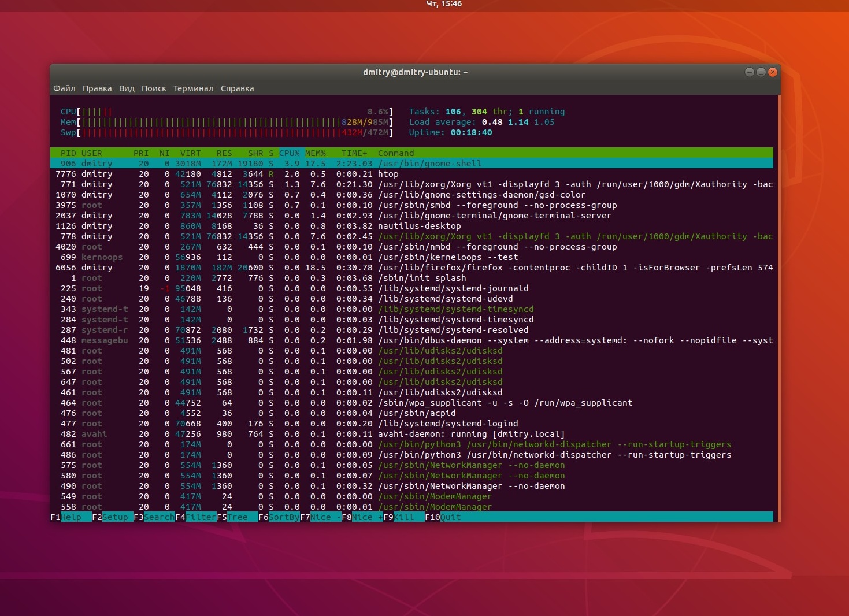Viewport: 849px width, 616px height.
Task: Click the TIME+ column header
Action: point(354,153)
